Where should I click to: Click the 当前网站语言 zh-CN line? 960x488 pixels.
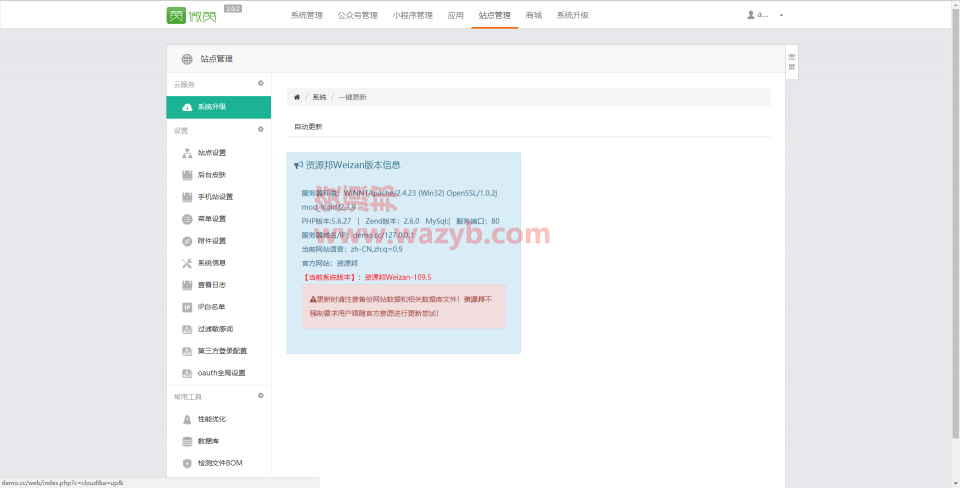[352, 249]
